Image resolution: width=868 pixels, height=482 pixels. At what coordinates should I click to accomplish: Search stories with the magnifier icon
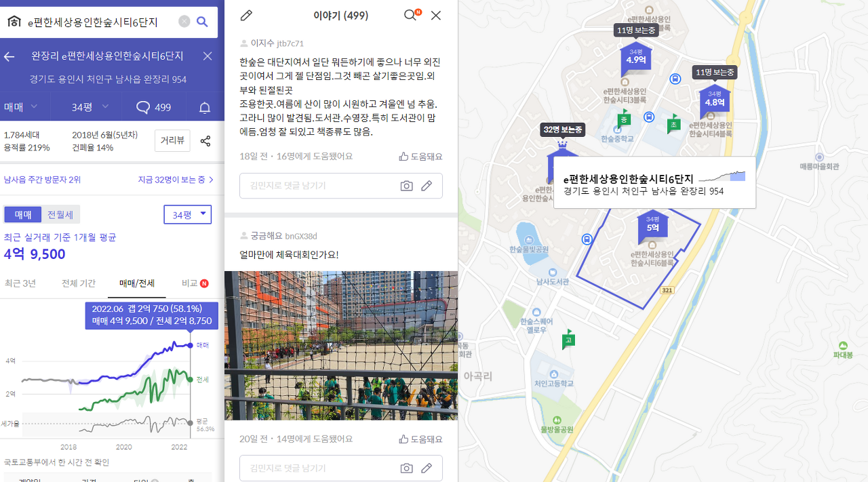coord(410,15)
